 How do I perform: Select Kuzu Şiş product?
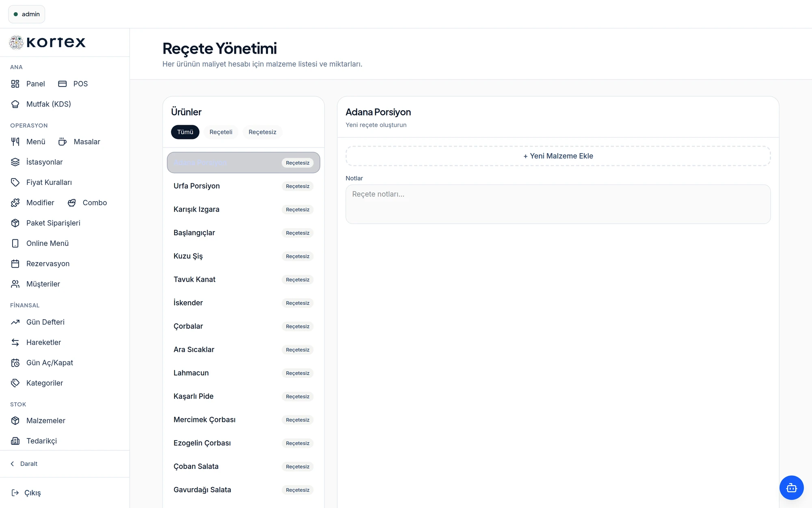point(244,256)
